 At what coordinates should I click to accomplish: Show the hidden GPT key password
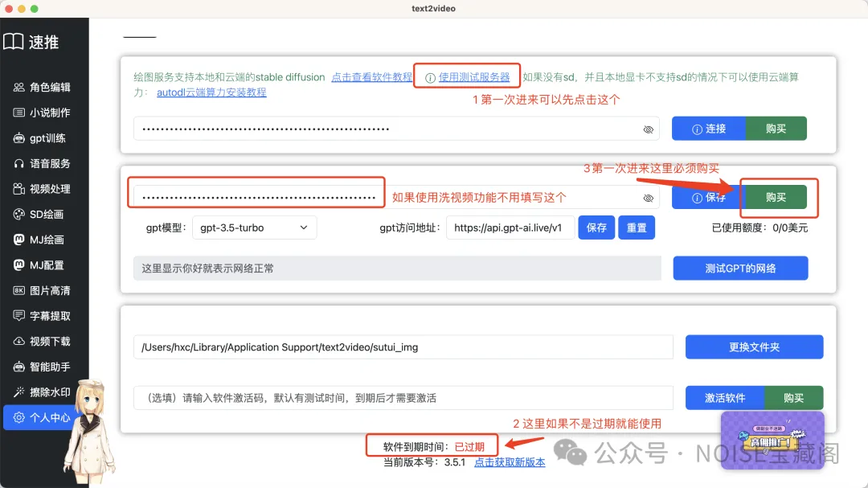pos(649,197)
